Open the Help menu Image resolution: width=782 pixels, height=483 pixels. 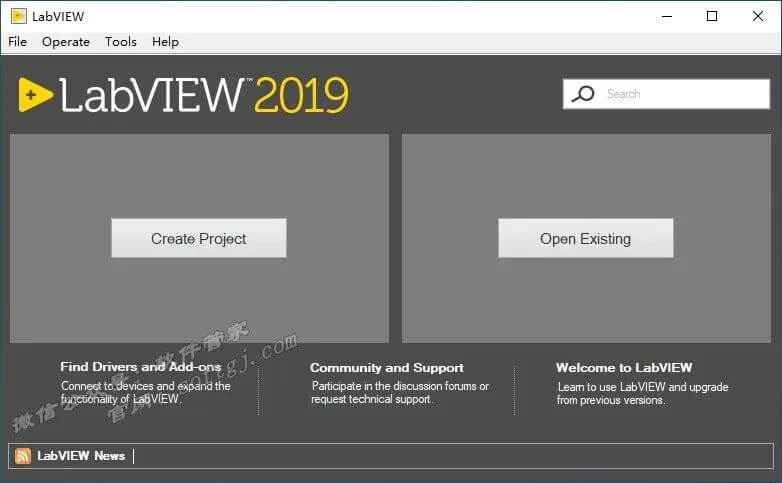pyautogui.click(x=165, y=42)
